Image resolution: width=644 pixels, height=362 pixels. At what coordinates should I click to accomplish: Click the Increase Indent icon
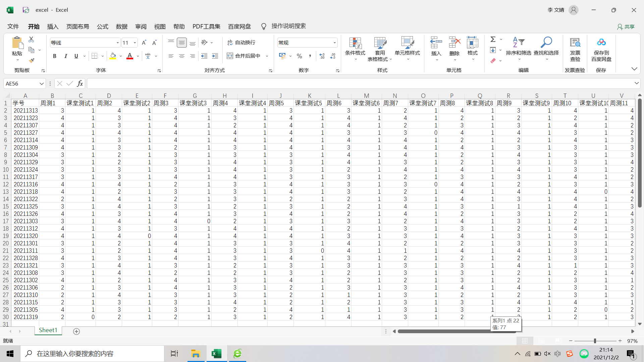click(x=215, y=56)
